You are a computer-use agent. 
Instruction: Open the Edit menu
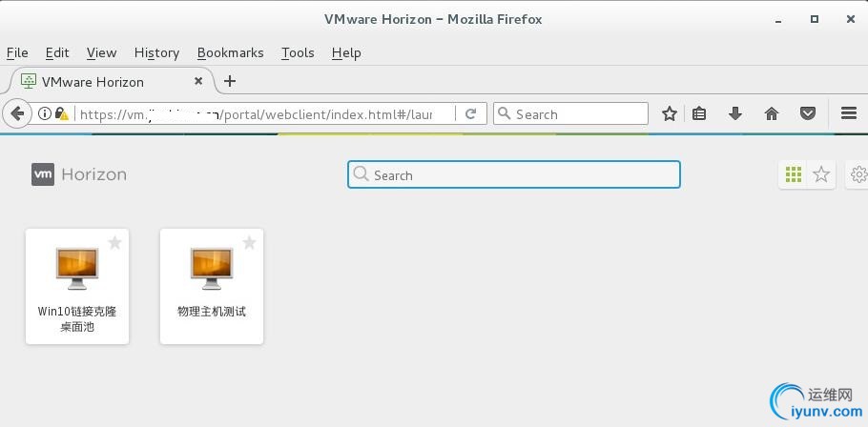pos(57,52)
